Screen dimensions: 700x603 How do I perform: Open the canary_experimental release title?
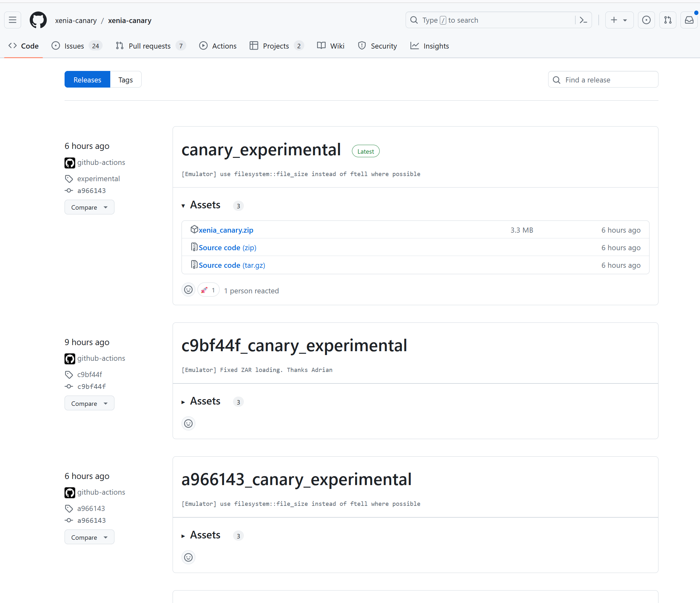point(261,150)
